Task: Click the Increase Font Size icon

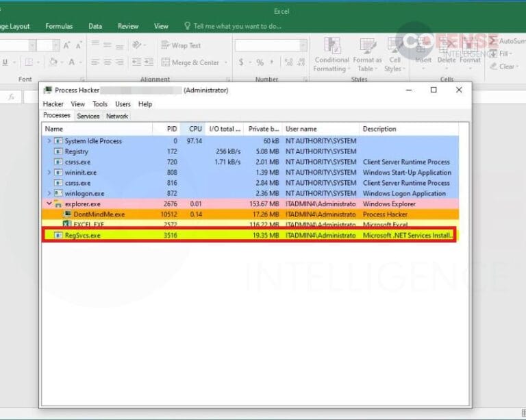Action: [x=67, y=45]
